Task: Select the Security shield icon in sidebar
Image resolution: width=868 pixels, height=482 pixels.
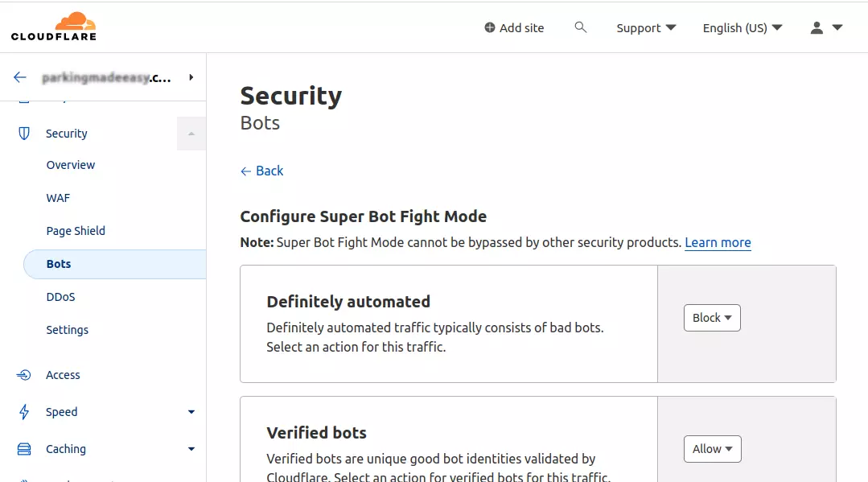Action: [23, 133]
